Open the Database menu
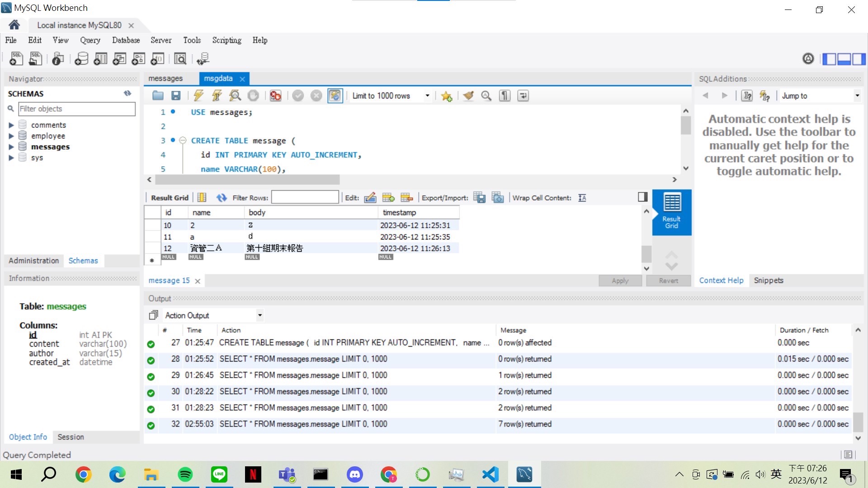Image resolution: width=868 pixels, height=488 pixels. click(x=126, y=40)
